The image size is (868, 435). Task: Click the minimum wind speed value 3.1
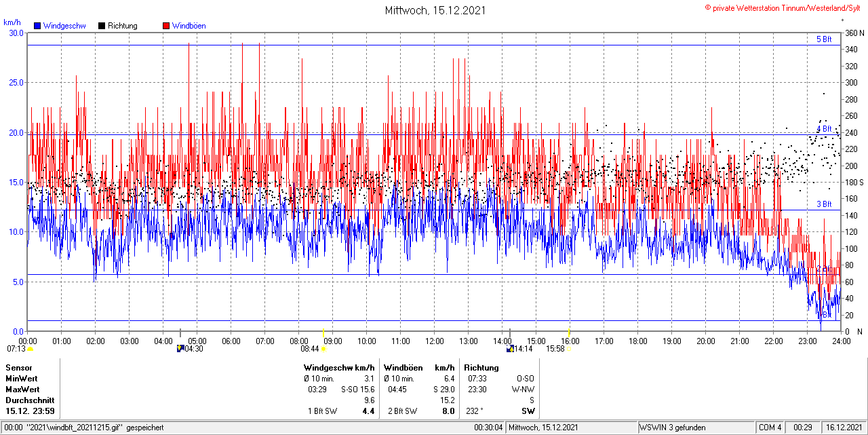coord(369,379)
